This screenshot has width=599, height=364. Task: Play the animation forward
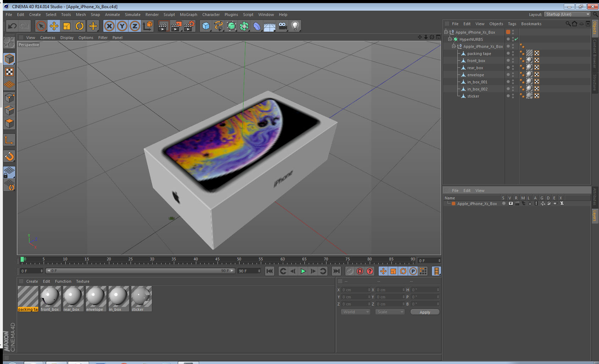click(303, 271)
